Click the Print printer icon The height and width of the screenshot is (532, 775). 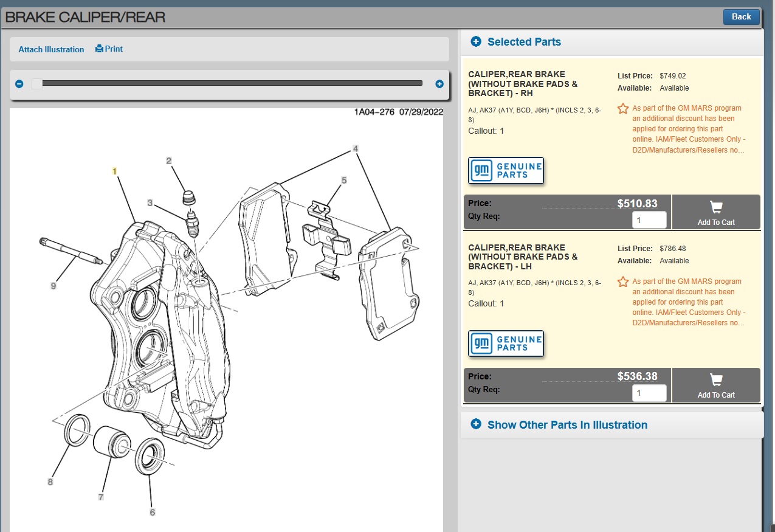click(100, 49)
